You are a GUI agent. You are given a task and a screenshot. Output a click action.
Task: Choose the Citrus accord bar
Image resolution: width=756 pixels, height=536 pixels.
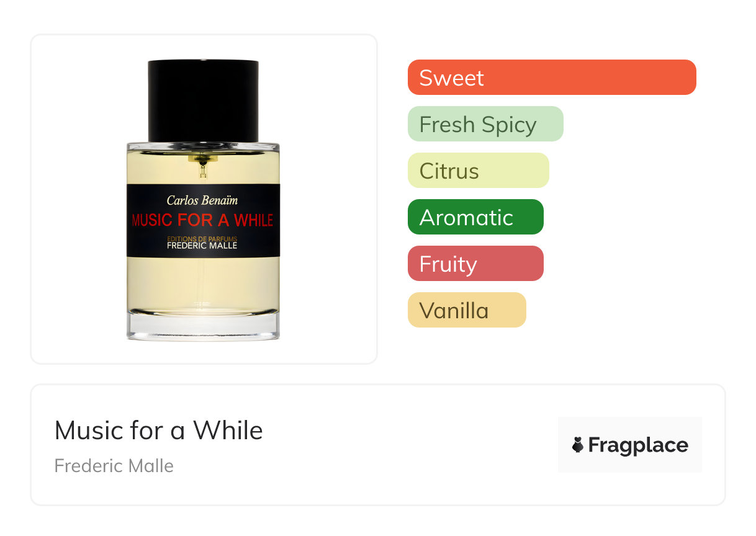point(479,171)
